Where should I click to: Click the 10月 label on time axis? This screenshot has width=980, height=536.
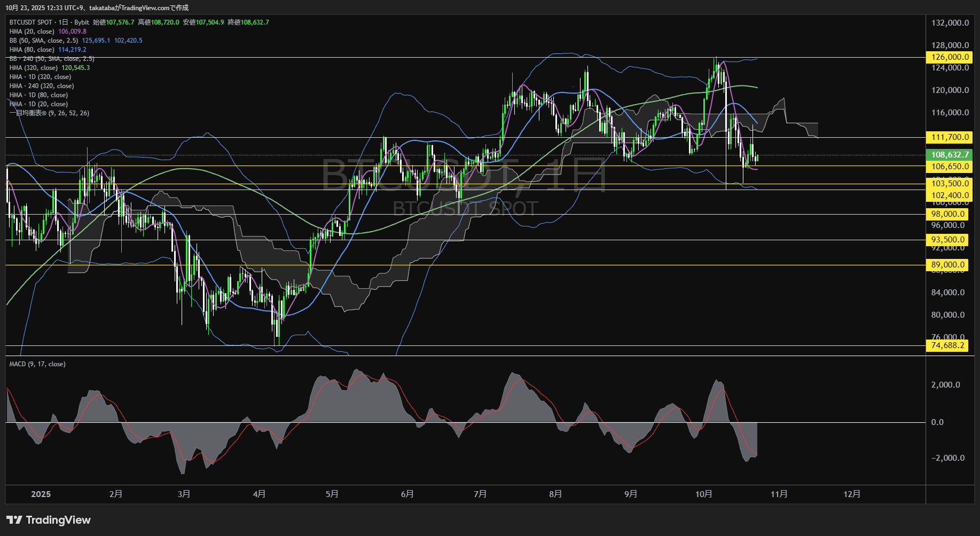pos(703,494)
